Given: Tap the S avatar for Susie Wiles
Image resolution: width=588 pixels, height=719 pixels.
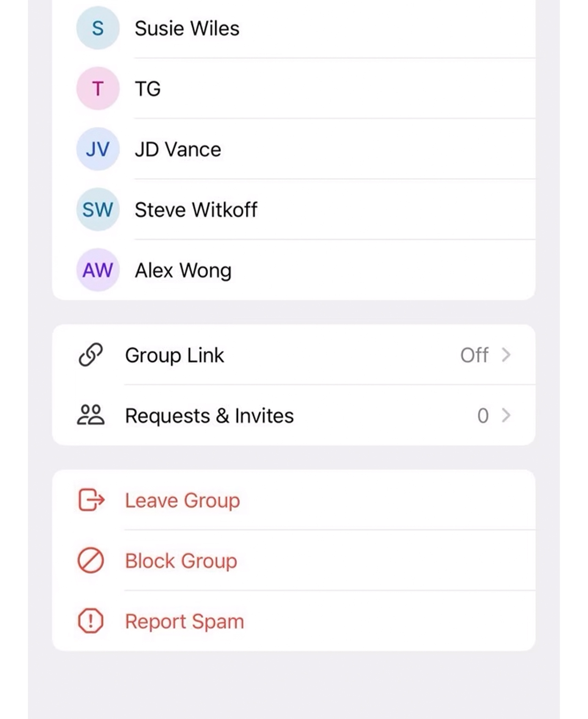Looking at the screenshot, I should pyautogui.click(x=98, y=28).
